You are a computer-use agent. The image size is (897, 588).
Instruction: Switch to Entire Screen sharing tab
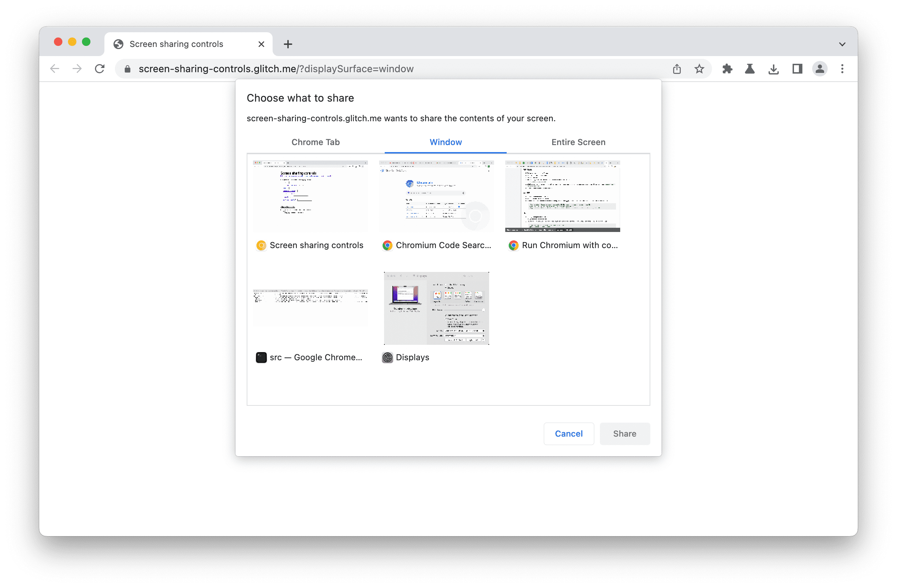pos(577,142)
